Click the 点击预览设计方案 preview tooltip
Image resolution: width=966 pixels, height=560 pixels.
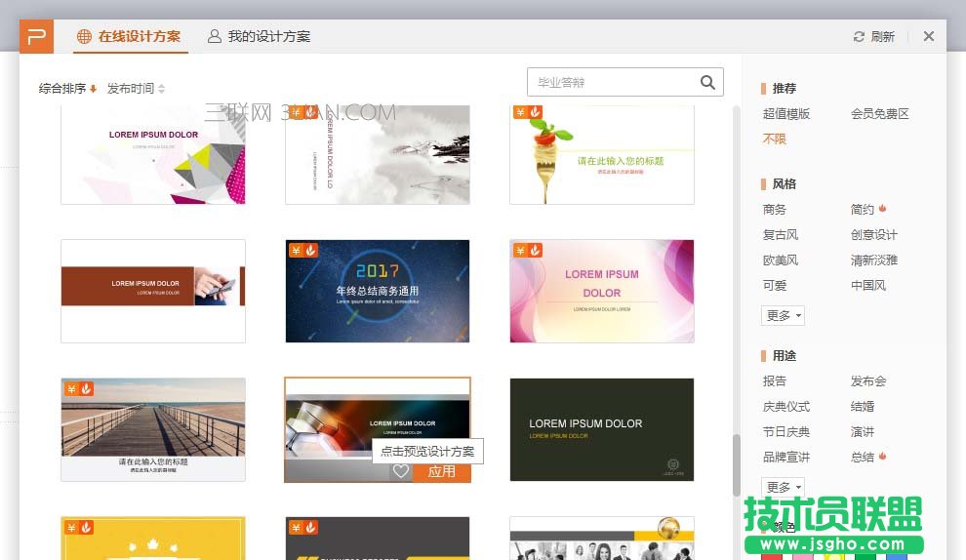click(x=427, y=451)
